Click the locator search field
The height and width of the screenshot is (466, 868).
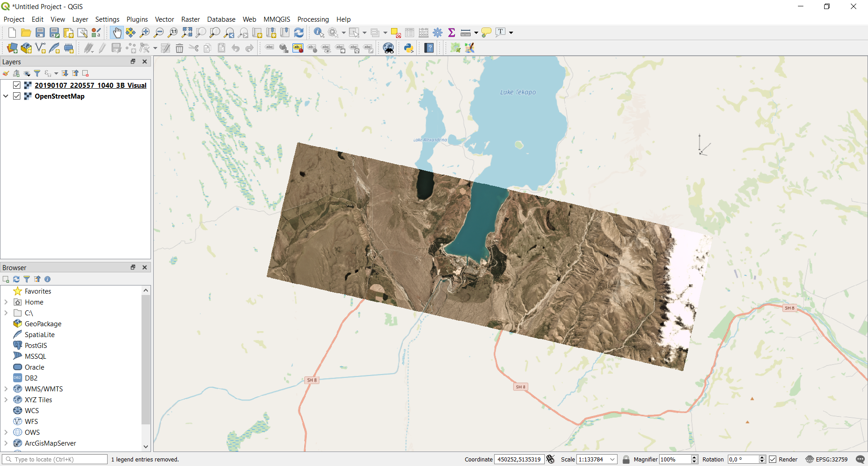(x=55, y=459)
